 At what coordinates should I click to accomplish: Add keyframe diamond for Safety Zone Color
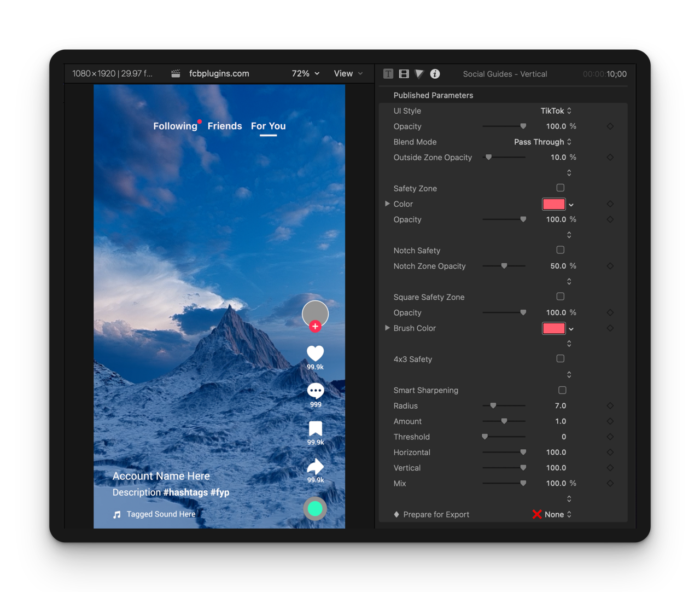(x=610, y=204)
